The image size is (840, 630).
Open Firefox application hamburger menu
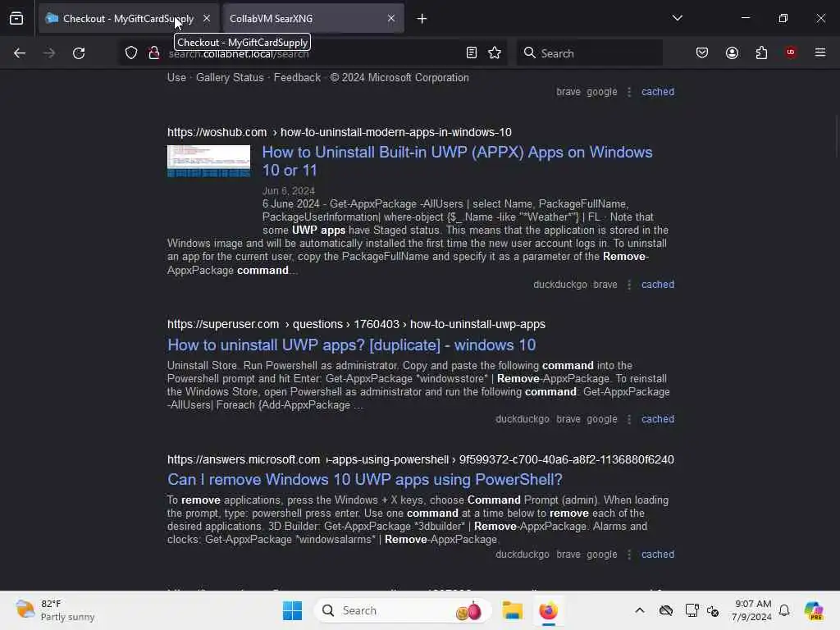[820, 52]
